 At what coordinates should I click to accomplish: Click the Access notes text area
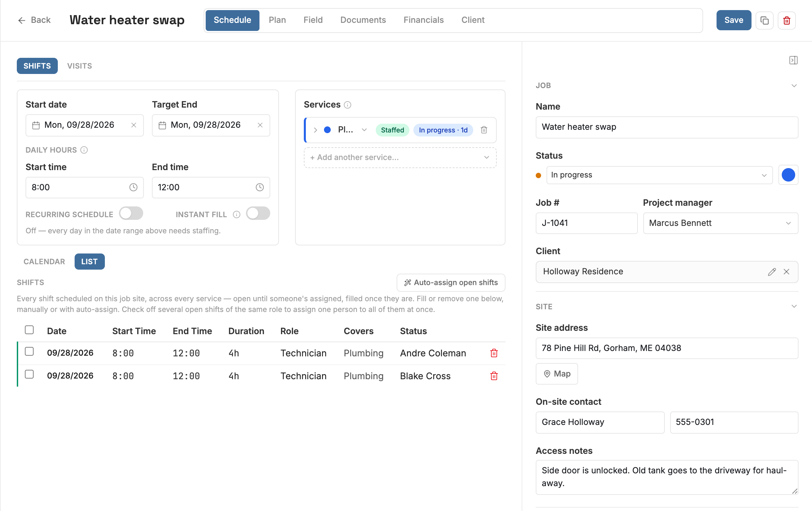[667, 477]
